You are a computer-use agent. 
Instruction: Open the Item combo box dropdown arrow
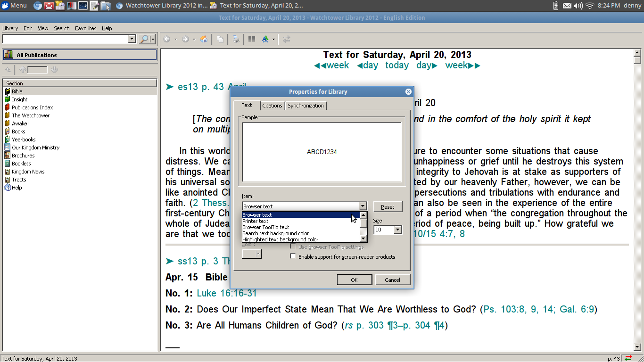363,206
